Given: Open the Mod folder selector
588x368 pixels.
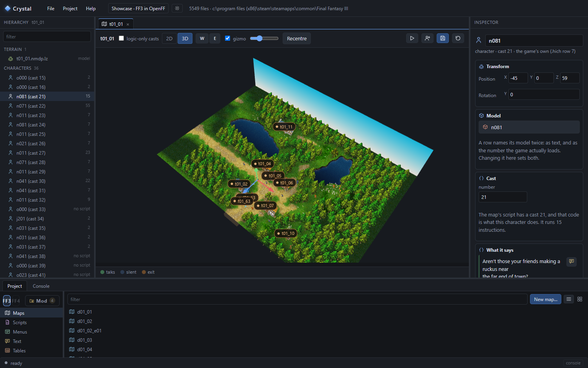Looking at the screenshot, I should point(42,301).
